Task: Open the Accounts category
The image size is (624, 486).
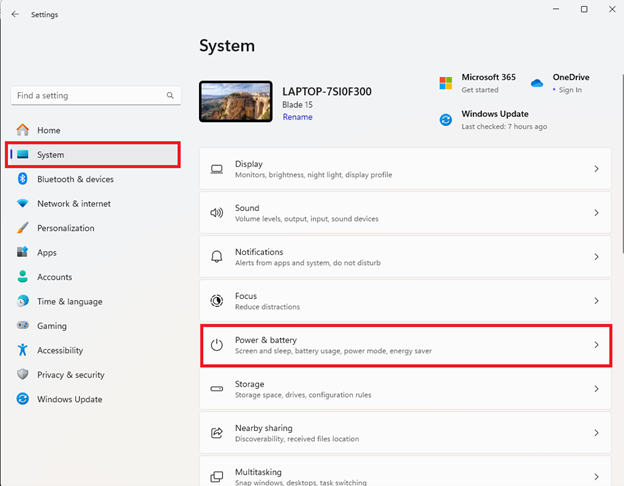Action: click(x=95, y=277)
